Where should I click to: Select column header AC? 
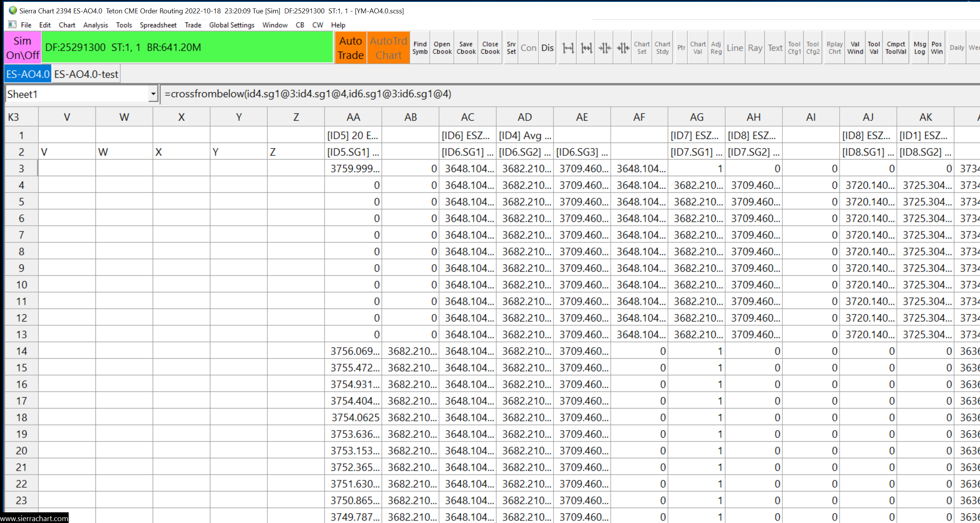pyautogui.click(x=467, y=117)
